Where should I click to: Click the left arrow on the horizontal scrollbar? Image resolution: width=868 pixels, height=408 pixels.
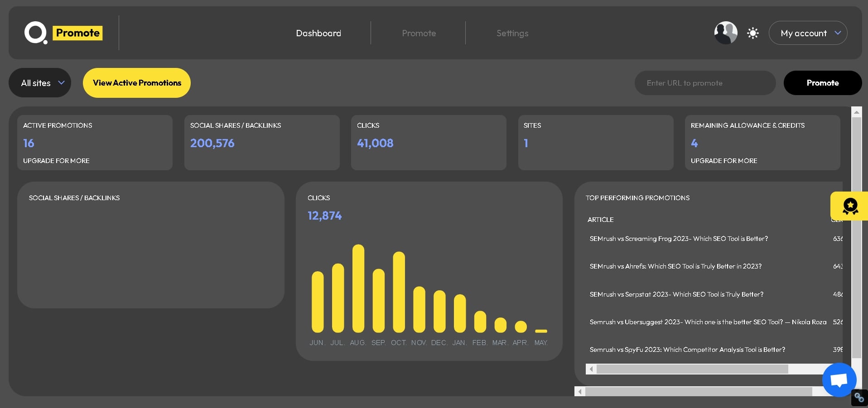tap(591, 369)
